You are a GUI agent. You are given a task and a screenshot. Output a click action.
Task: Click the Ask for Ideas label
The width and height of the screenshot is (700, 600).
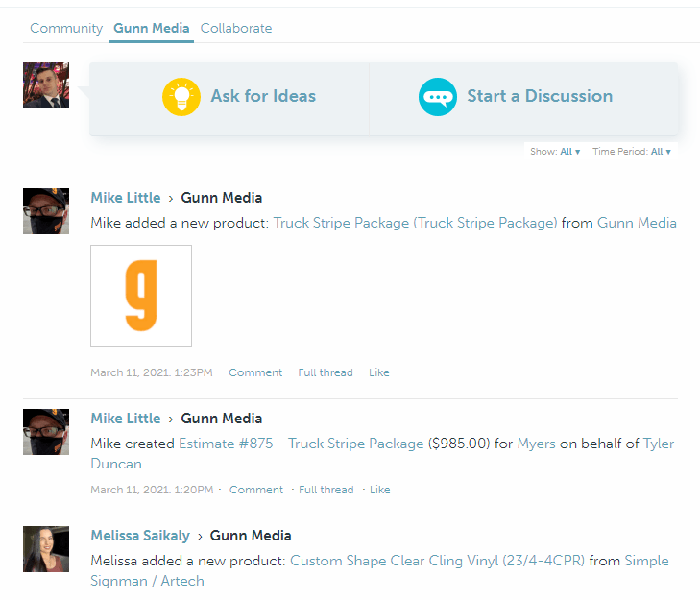263,96
